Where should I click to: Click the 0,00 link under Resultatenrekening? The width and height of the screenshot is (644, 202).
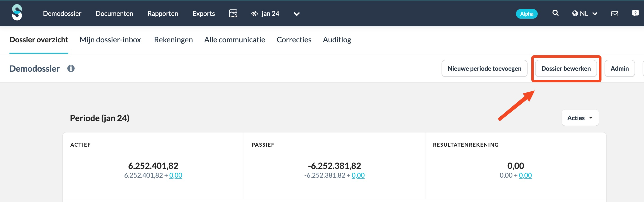(x=525, y=175)
